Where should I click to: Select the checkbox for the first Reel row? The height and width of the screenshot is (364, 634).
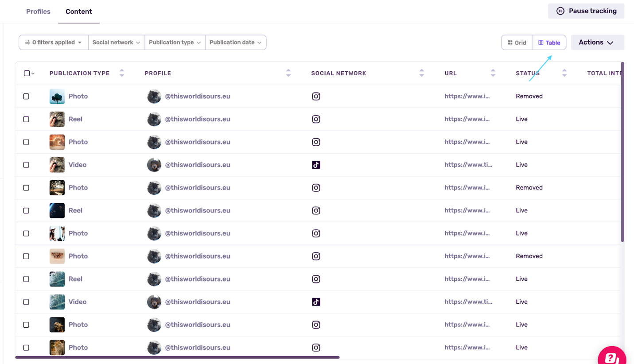tap(26, 119)
